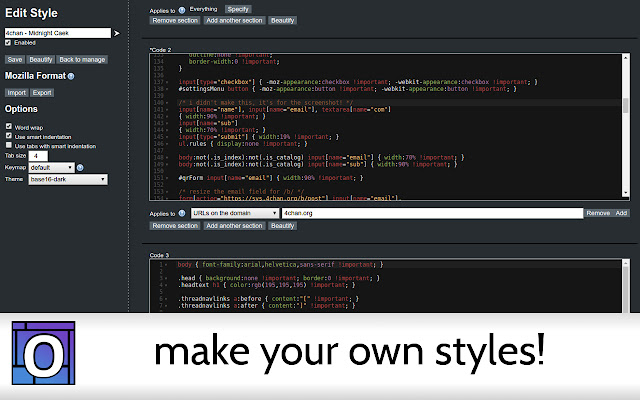
Task: Click Specify next to Everything
Action: pos(238,9)
